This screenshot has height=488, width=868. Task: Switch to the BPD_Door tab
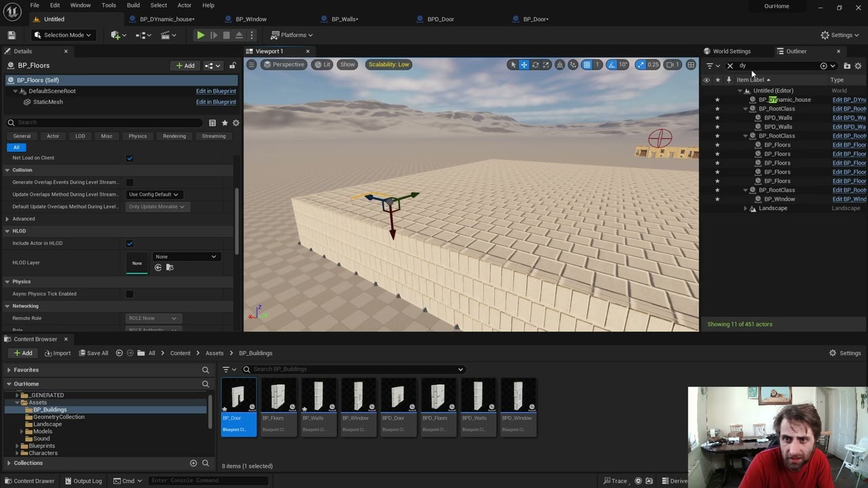click(441, 19)
